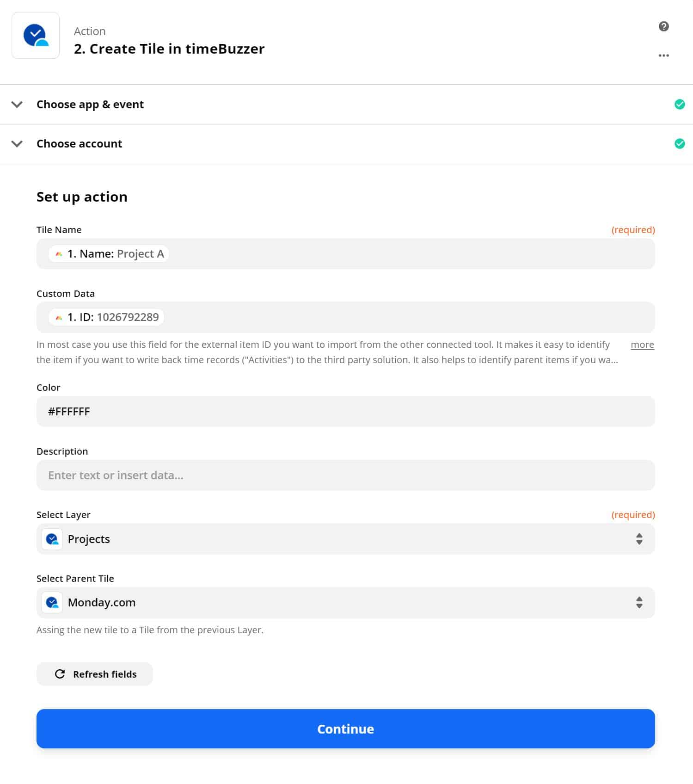This screenshot has width=693, height=784.
Task: Click the timeBuzzer app logo icon
Action: click(x=36, y=36)
